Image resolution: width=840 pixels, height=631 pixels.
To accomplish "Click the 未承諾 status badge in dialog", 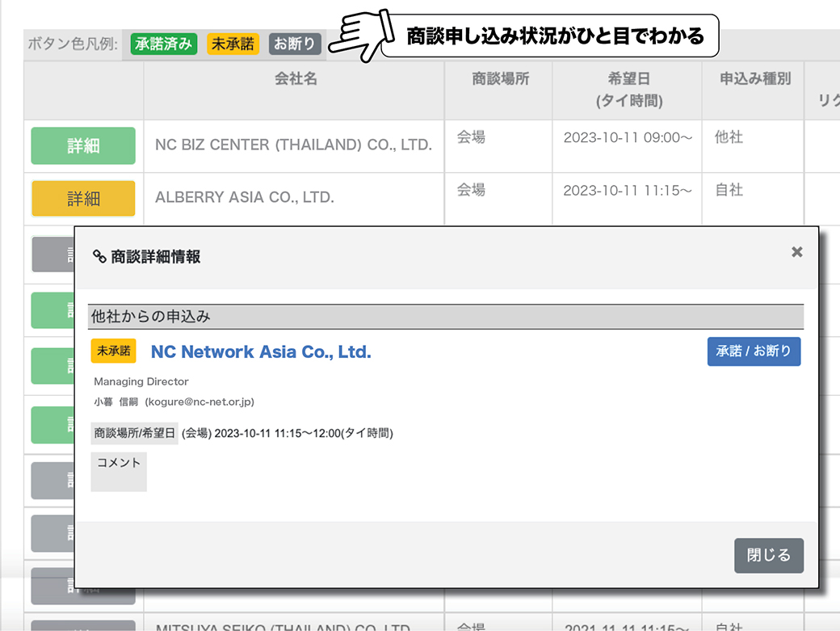I will [x=114, y=351].
